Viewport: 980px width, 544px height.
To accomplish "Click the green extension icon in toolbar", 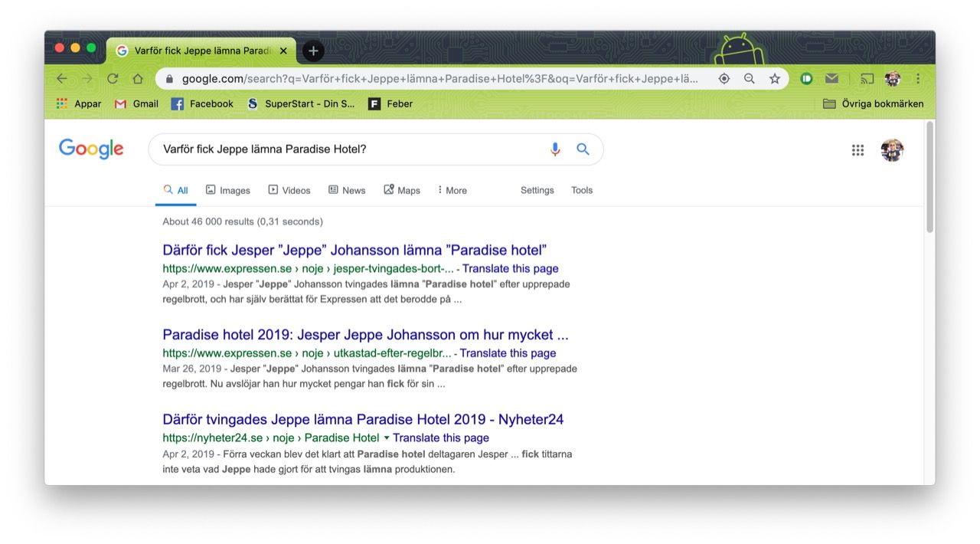I will (x=806, y=78).
